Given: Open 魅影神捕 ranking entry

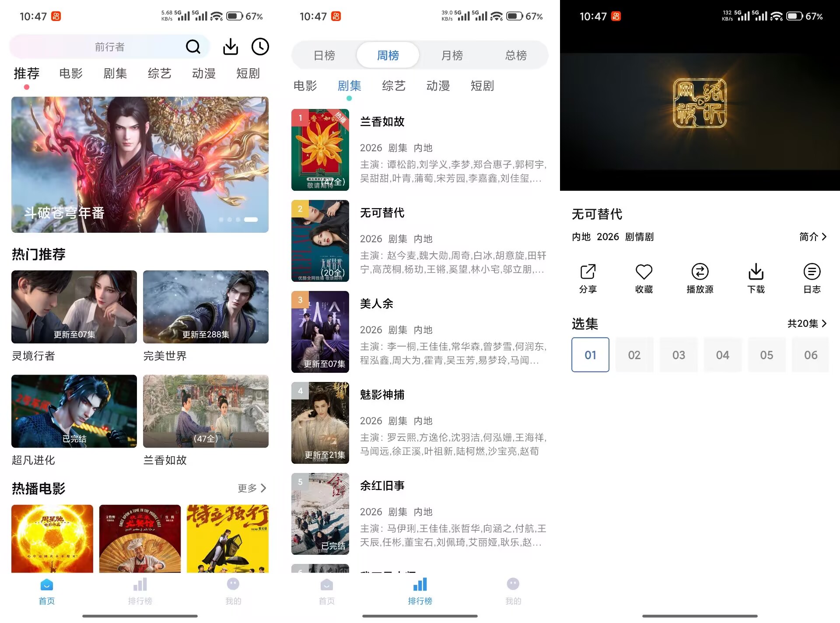Looking at the screenshot, I should [420, 423].
